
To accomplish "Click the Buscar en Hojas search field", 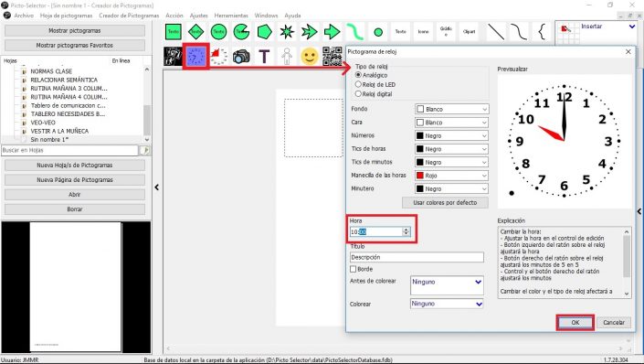I will [69, 150].
